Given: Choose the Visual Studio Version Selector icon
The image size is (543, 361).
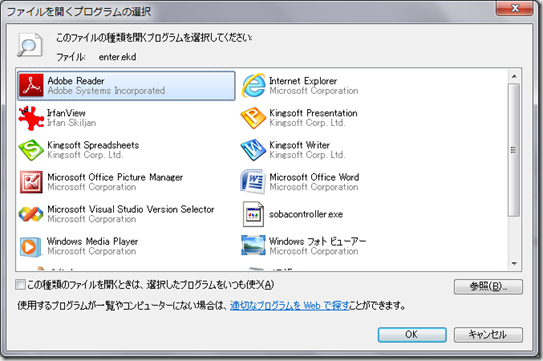Looking at the screenshot, I should tap(31, 214).
